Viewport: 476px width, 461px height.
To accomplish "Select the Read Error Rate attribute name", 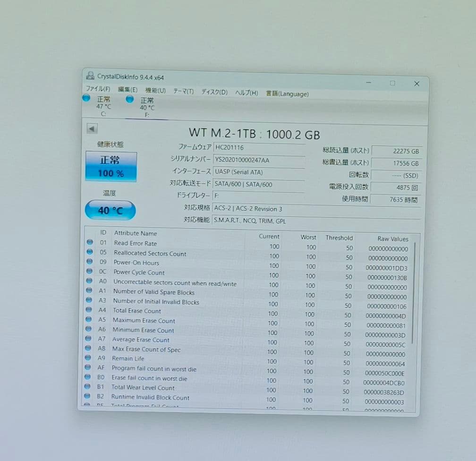I will 136,243.
